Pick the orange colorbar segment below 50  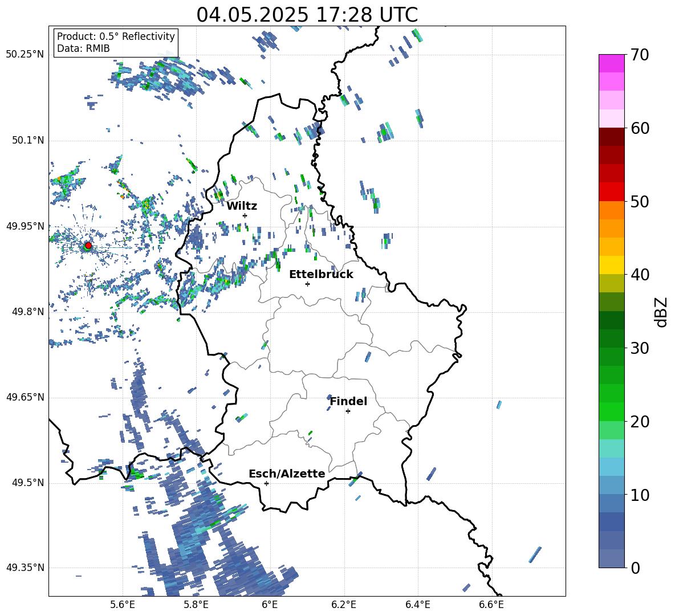point(612,210)
